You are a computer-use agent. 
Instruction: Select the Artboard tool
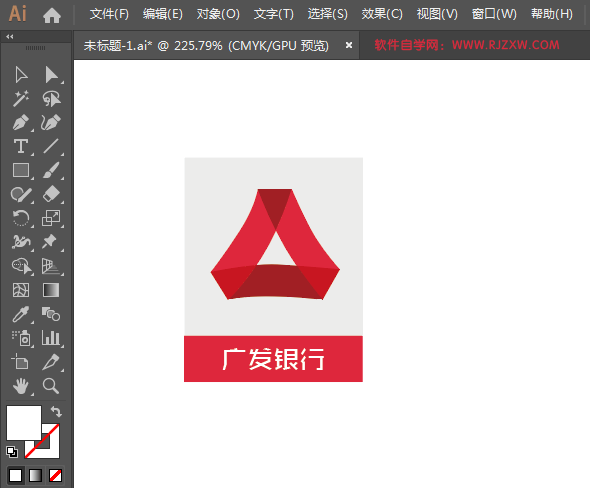(x=20, y=362)
